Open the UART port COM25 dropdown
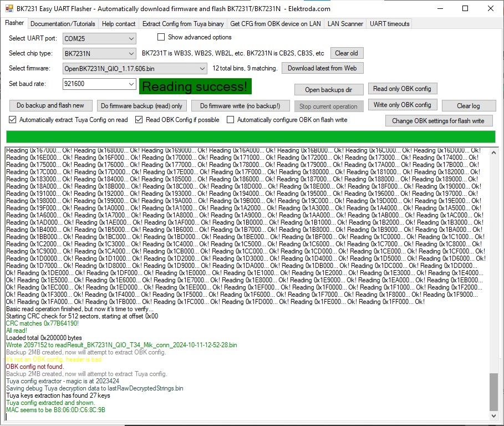This screenshot has width=504, height=426. point(99,39)
